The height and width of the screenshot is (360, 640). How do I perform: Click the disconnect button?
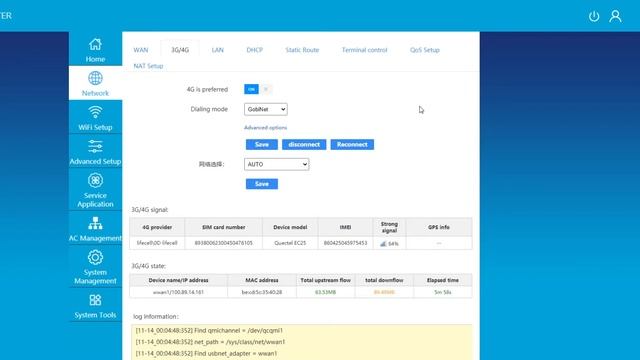point(304,144)
